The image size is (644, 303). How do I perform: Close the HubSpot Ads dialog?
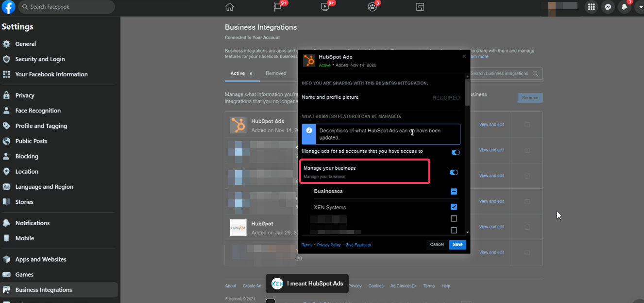coord(464,56)
